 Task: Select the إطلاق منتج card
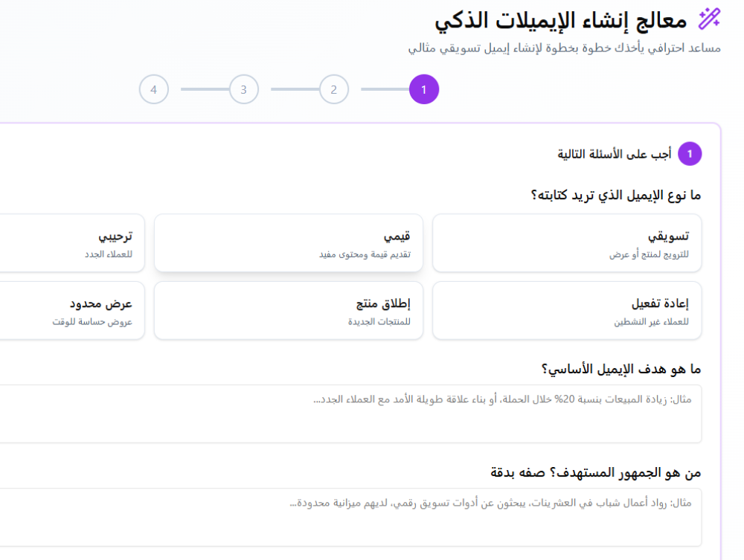(289, 311)
